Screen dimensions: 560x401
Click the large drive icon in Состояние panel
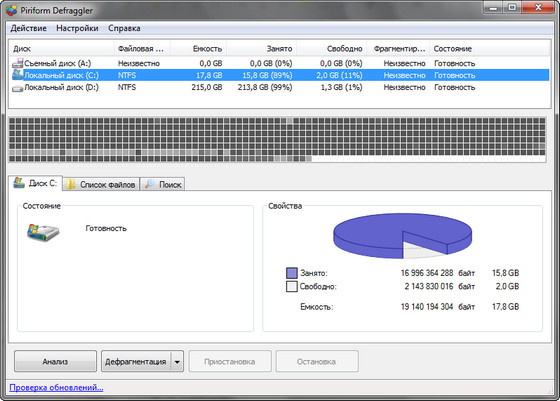coord(42,232)
